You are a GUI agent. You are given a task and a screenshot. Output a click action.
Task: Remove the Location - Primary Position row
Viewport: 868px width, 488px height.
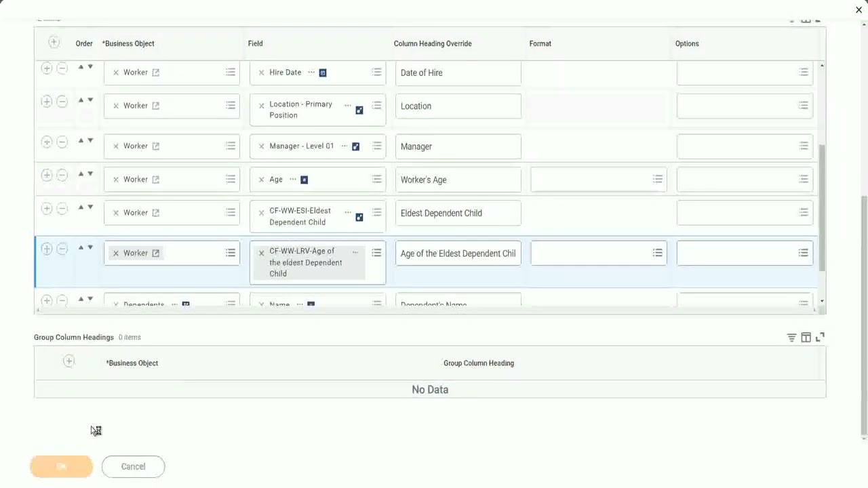coord(62,102)
